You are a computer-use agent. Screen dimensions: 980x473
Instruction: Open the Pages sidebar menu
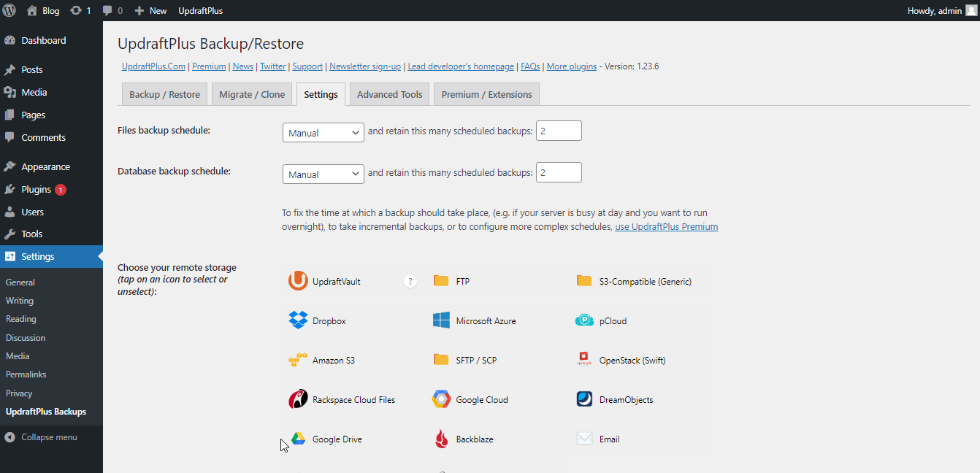tap(51, 115)
